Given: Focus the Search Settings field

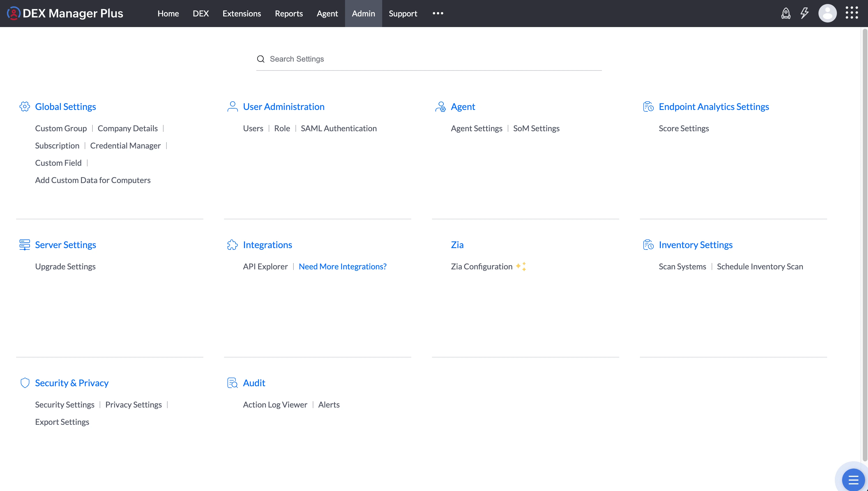Looking at the screenshot, I should pyautogui.click(x=429, y=59).
